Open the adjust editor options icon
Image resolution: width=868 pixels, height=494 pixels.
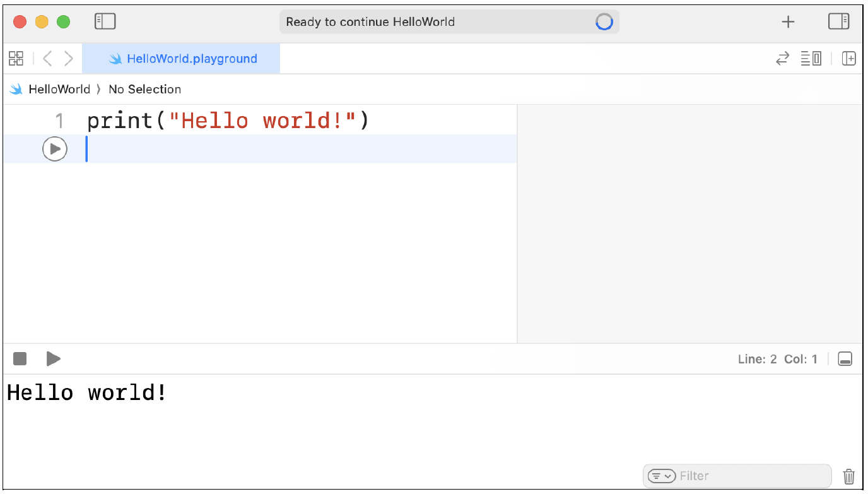(811, 59)
